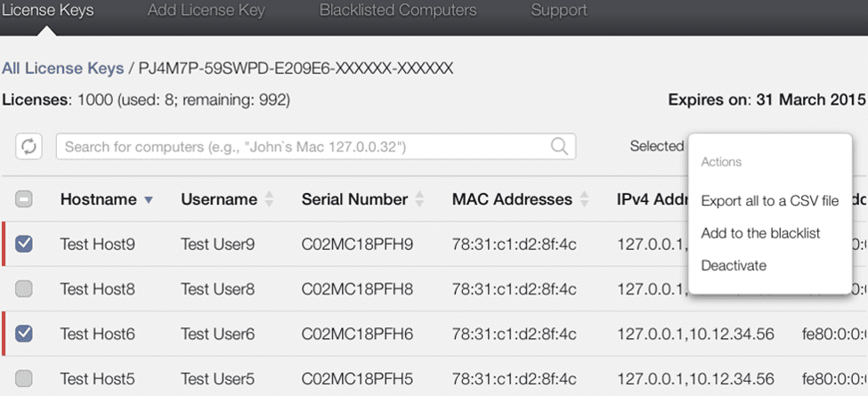Choose Deactivate from Actions menu
Screen dimensions: 868x396
coord(734,265)
